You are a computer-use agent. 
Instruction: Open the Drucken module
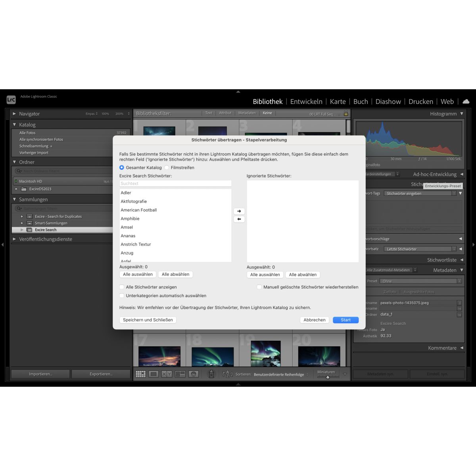421,102
